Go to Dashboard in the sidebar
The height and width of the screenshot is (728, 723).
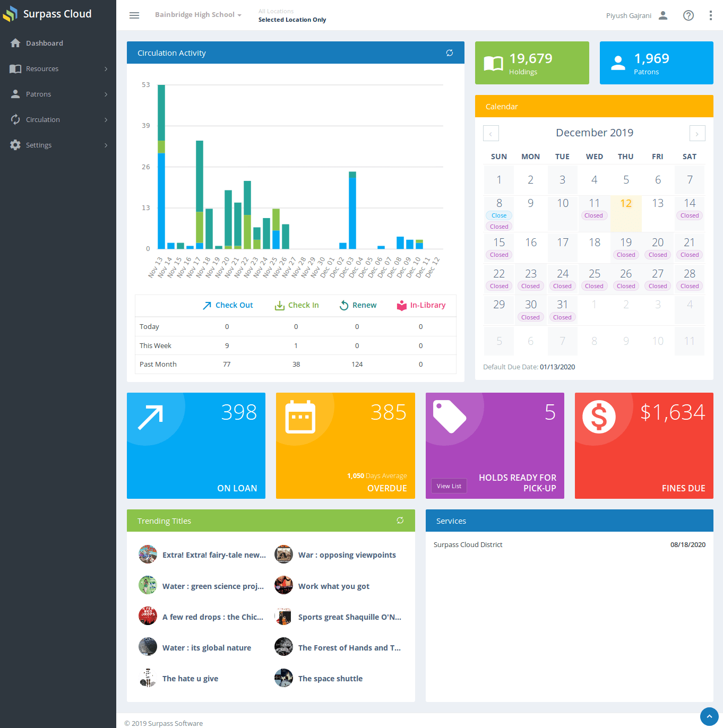point(58,43)
